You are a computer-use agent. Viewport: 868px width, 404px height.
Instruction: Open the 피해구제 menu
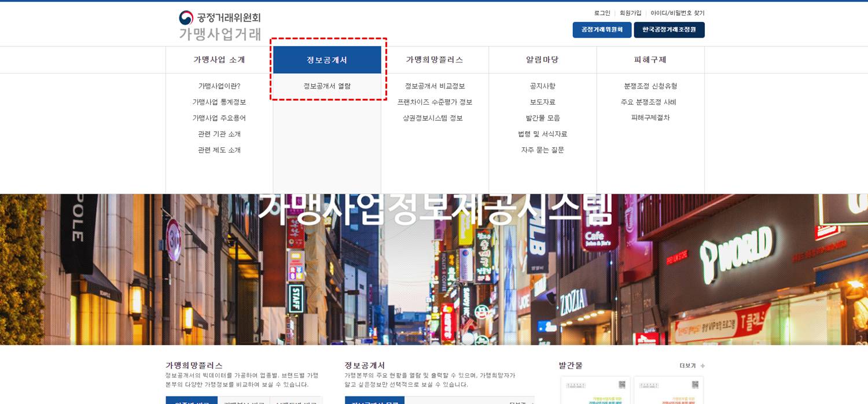[650, 60]
